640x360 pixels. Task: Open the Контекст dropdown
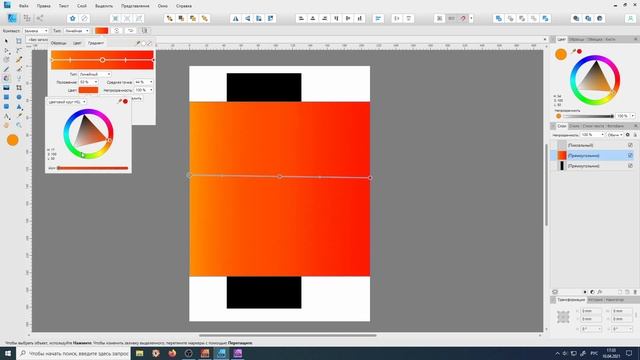36,31
